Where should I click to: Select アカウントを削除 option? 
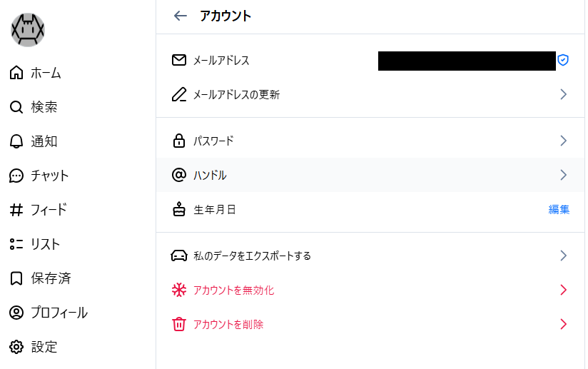click(228, 324)
